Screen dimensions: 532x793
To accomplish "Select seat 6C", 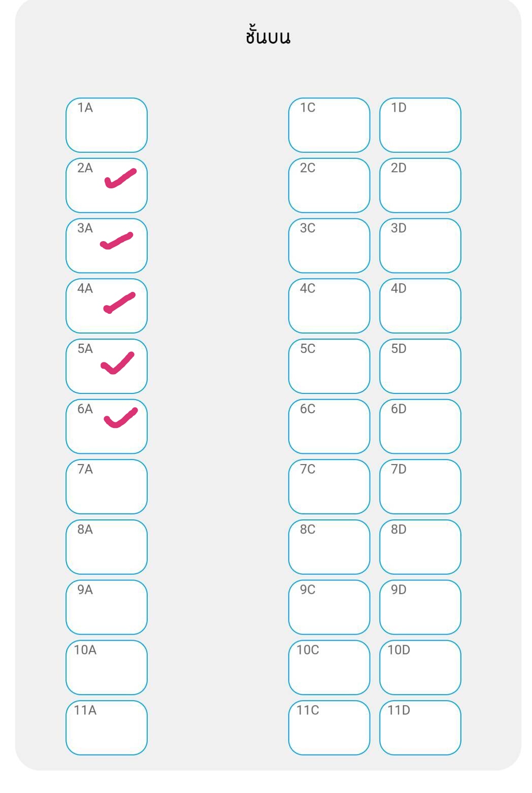I will click(x=329, y=426).
